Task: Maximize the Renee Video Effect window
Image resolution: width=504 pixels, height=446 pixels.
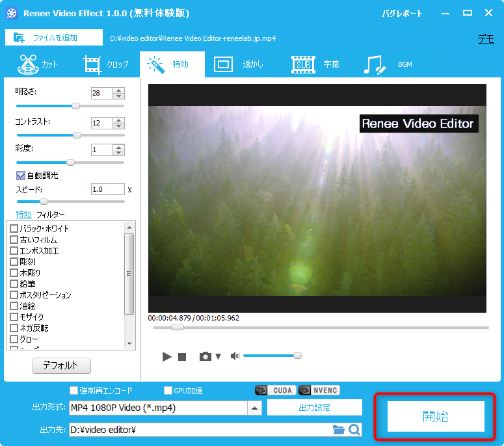Action: (x=468, y=13)
